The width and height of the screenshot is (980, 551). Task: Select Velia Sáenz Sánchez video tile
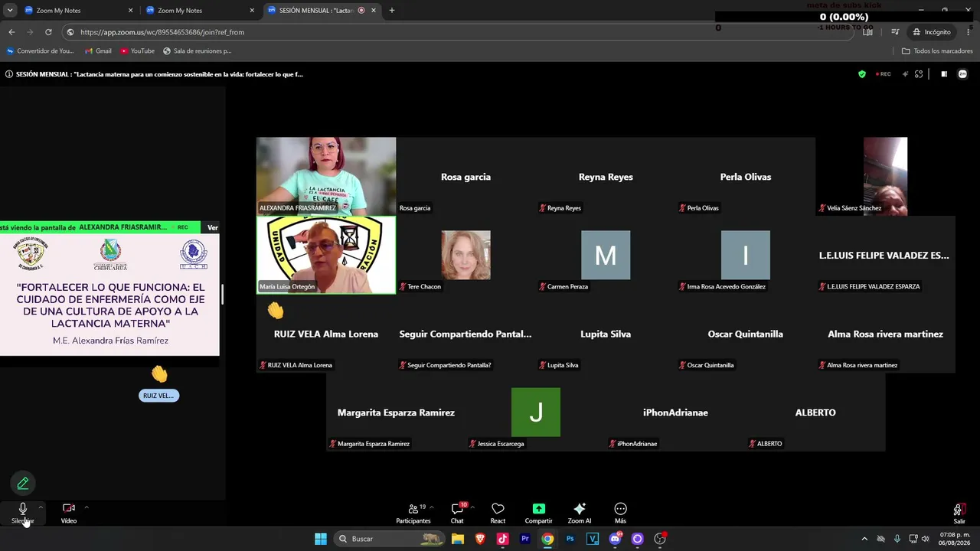click(x=885, y=176)
